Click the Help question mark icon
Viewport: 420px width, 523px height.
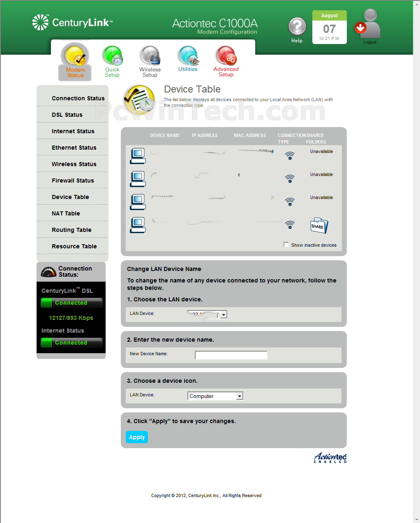coord(297,27)
